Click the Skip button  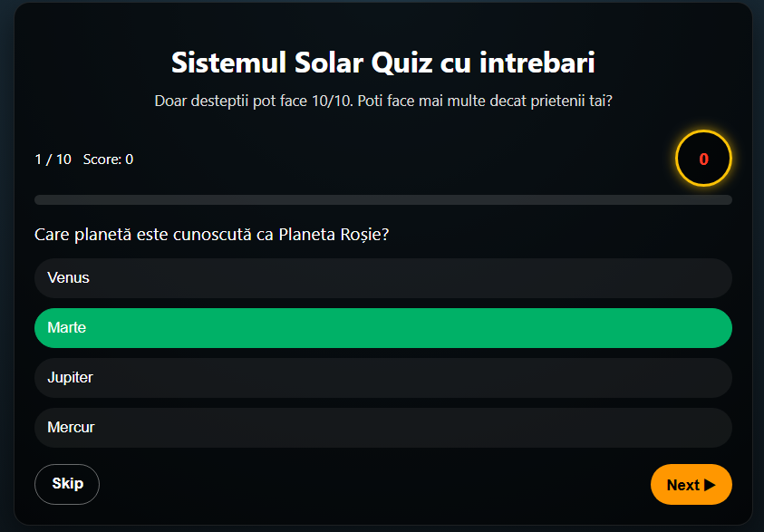pos(67,484)
